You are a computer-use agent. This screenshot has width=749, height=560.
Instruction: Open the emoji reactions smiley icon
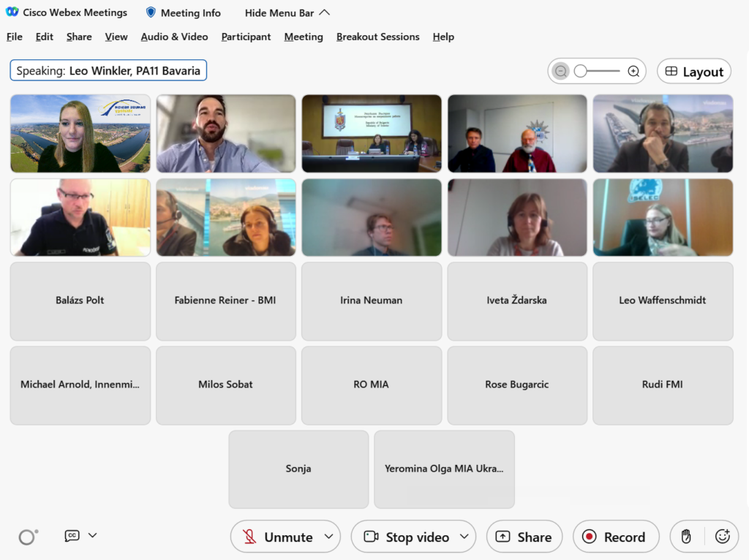click(x=722, y=537)
